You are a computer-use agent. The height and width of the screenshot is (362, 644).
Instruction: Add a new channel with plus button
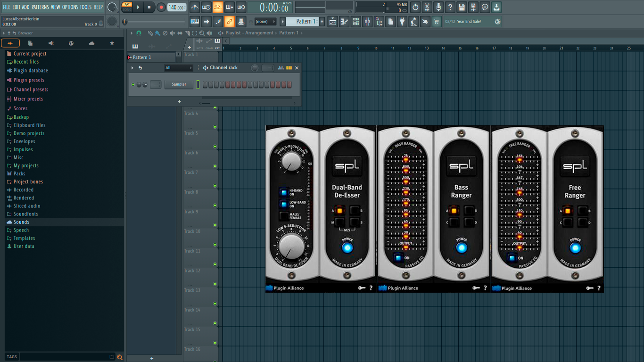[179, 101]
